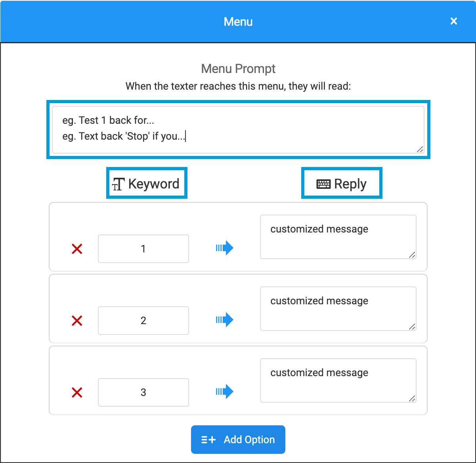This screenshot has height=463, width=476.
Task: Click the resize handle of first reply box
Action: [x=412, y=255]
